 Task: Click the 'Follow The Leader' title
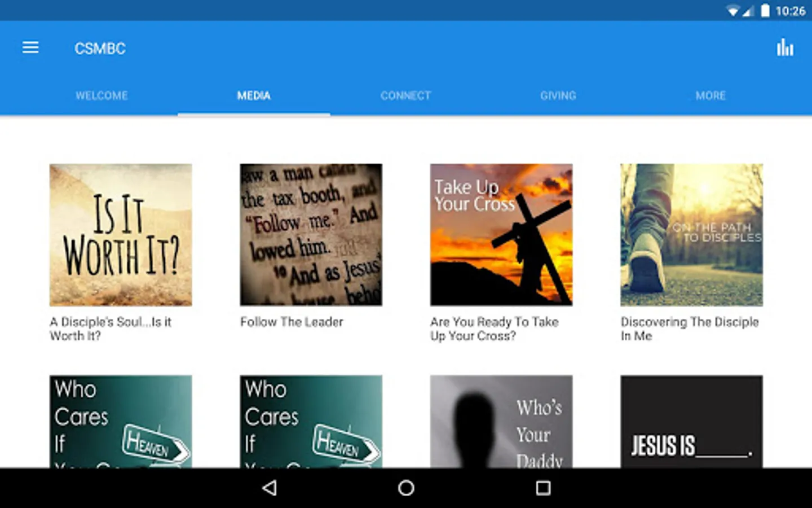[x=292, y=322]
